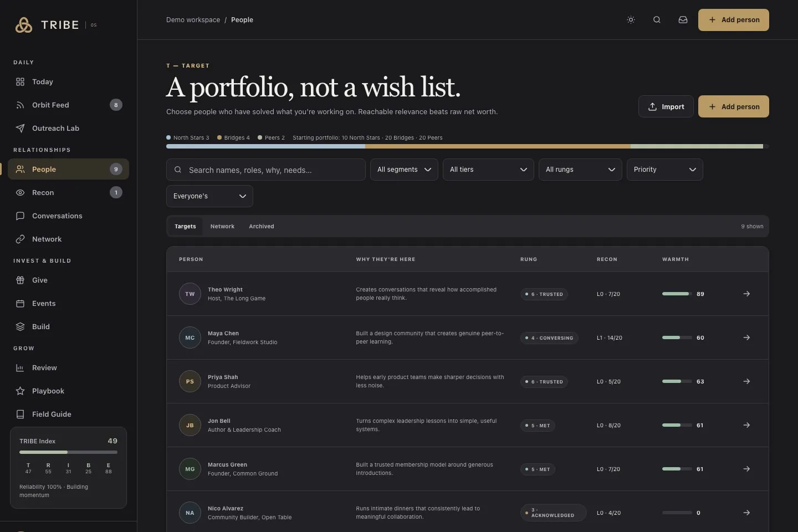Image resolution: width=798 pixels, height=532 pixels.
Task: Open the Priority sort dropdown
Action: point(665,170)
